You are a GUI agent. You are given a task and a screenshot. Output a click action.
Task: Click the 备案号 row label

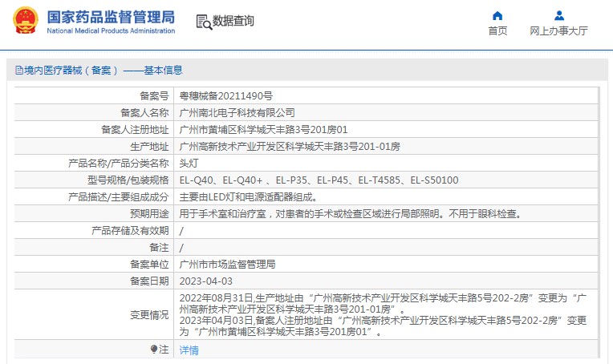(154, 95)
